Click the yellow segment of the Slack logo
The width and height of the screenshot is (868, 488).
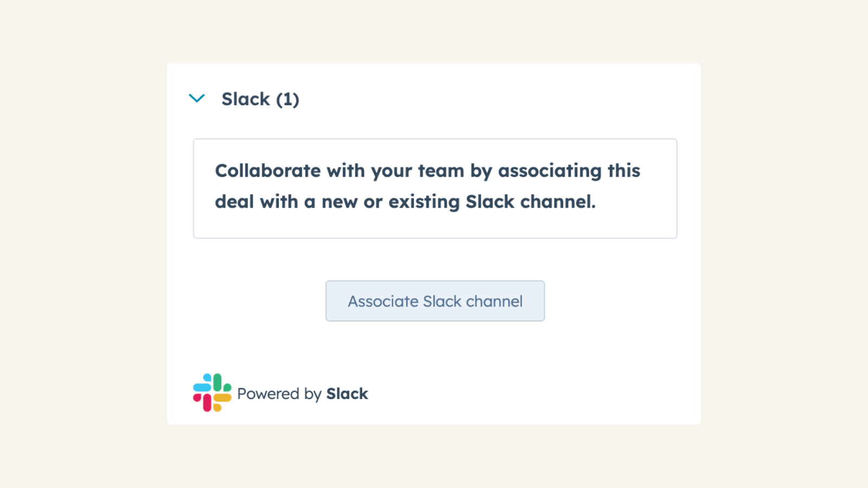(223, 397)
